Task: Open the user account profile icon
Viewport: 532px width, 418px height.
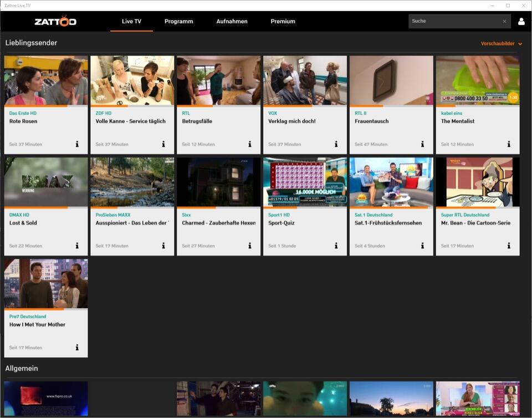Action: 521,22
